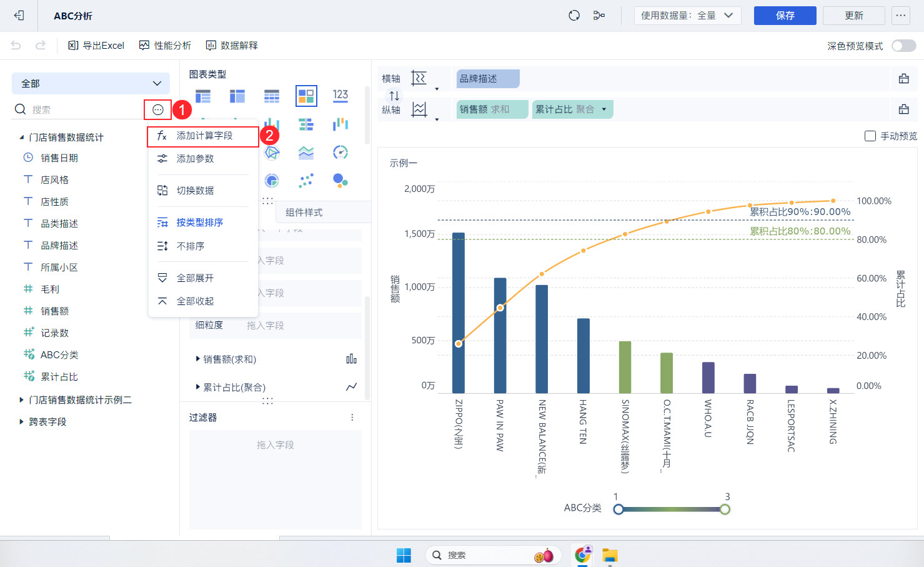Expand the 销售额(求和) section

click(x=197, y=359)
